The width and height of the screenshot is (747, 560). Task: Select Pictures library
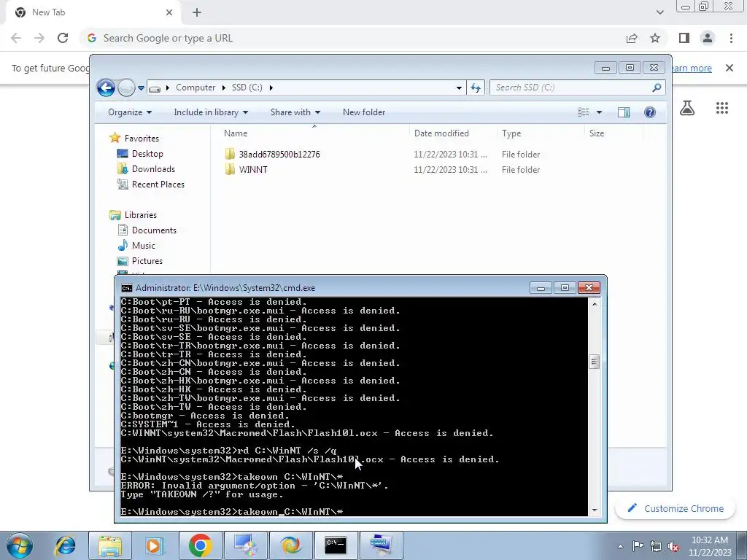click(147, 261)
